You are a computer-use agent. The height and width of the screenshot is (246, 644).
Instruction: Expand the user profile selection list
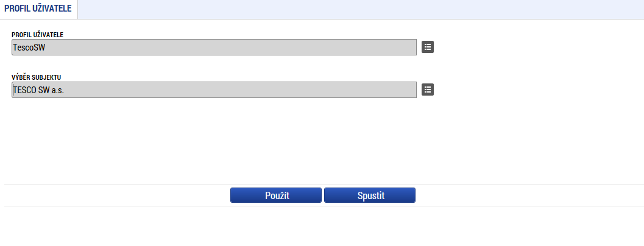point(428,47)
